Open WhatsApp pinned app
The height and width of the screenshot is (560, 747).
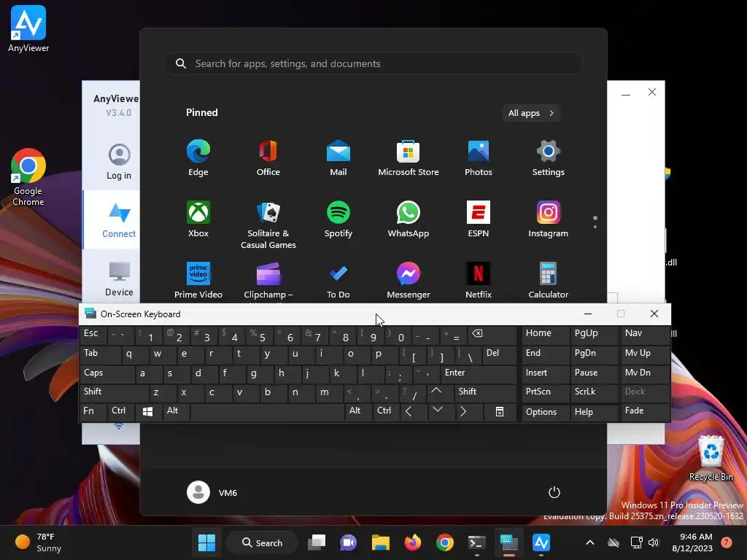(409, 219)
